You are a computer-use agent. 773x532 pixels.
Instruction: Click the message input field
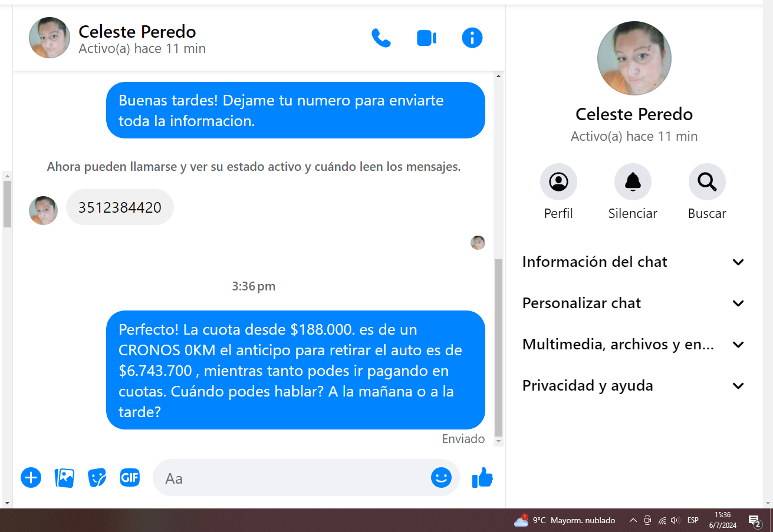click(x=295, y=478)
